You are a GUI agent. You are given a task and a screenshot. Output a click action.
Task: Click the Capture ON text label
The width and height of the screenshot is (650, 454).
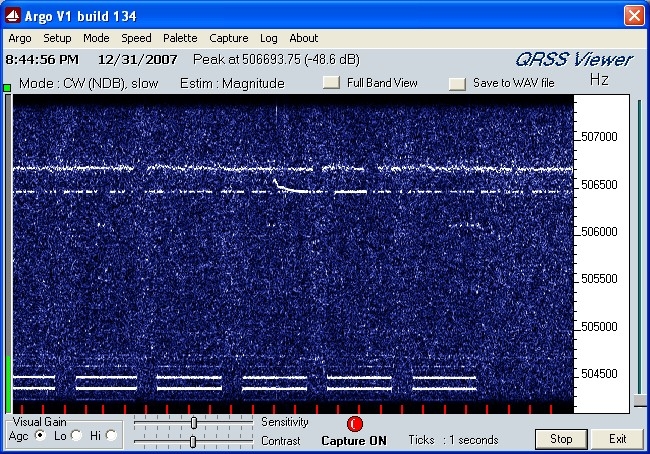coord(354,441)
